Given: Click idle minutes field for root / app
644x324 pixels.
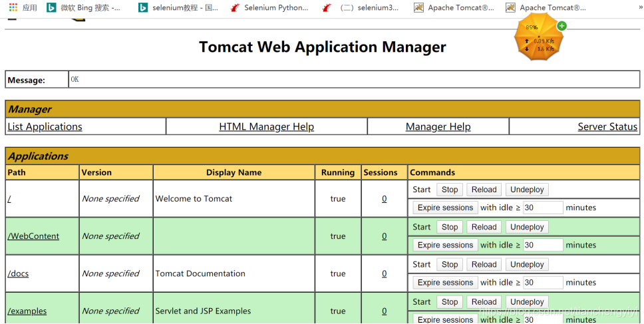Looking at the screenshot, I should 543,208.
